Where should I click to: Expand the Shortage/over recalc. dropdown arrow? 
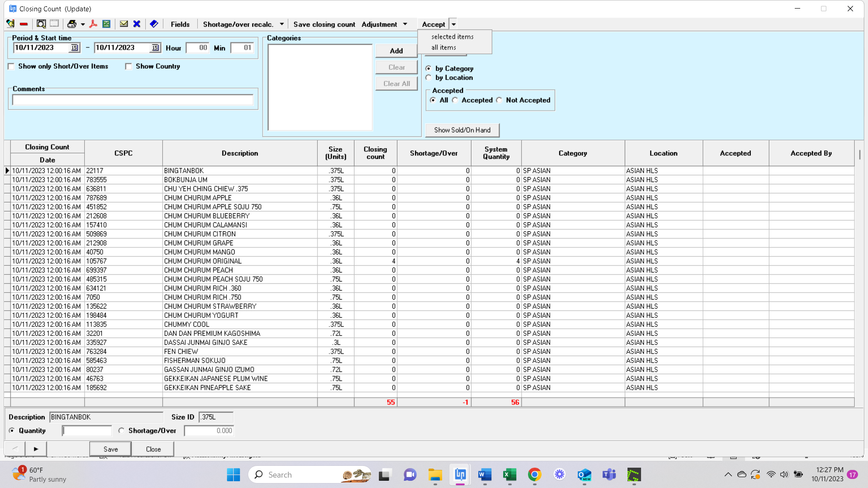click(282, 24)
